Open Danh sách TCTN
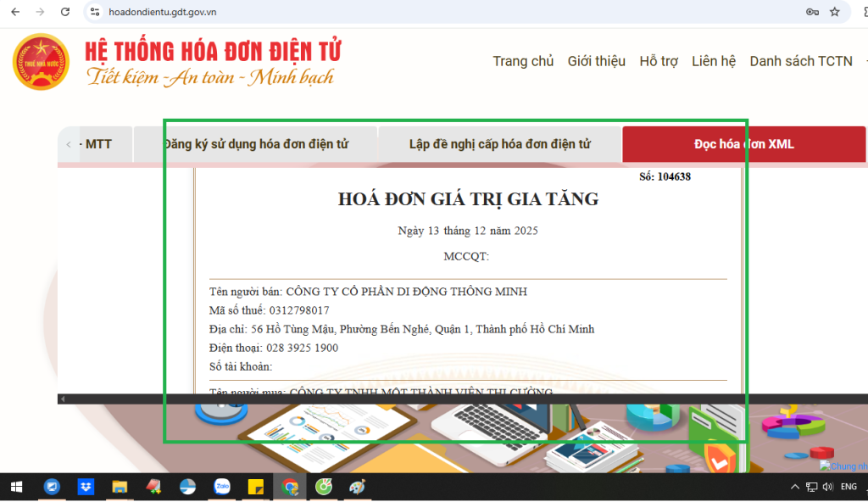Screen dimensions: 868x502 (801, 61)
